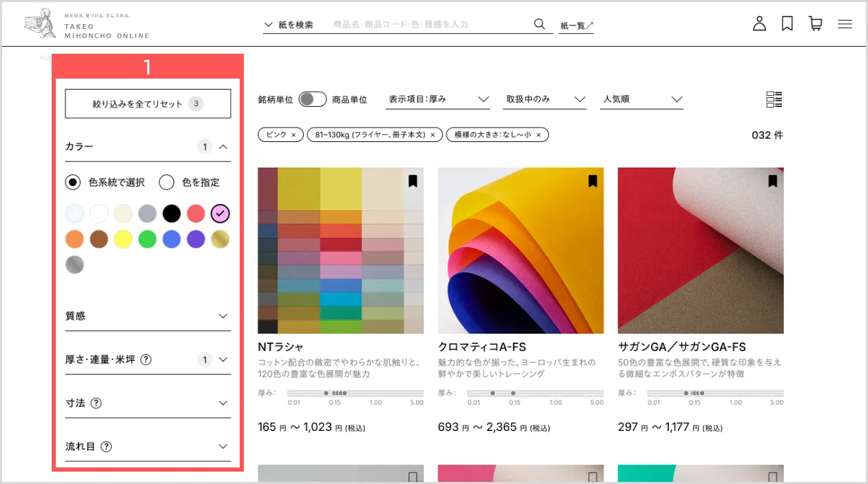The height and width of the screenshot is (484, 868).
Task: Click the search magnifier icon
Action: pyautogui.click(x=539, y=24)
